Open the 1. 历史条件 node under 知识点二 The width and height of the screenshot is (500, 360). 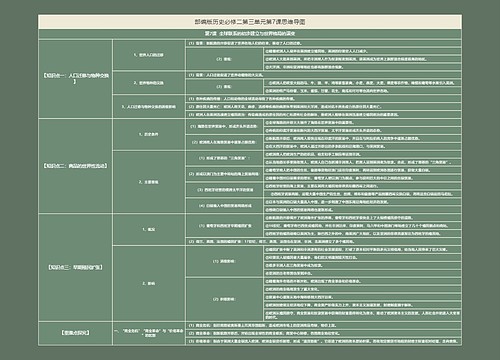click(x=149, y=134)
